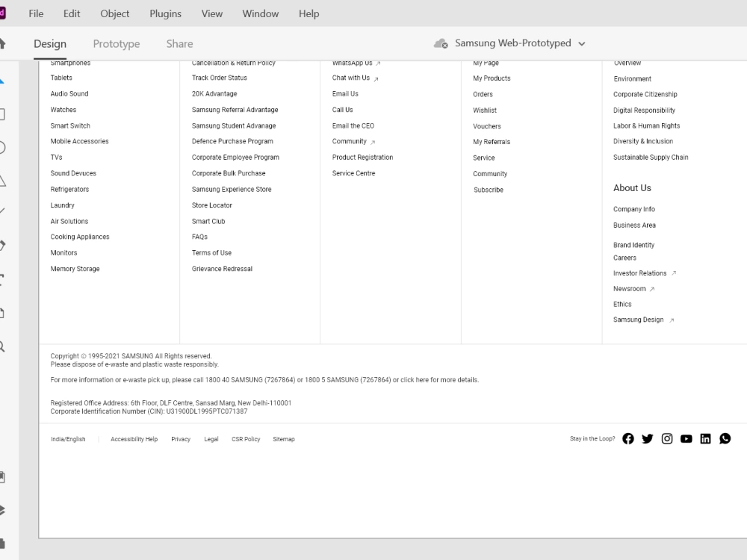Select the Subscribe text
Viewport: 747px width, 560px height.
(489, 190)
